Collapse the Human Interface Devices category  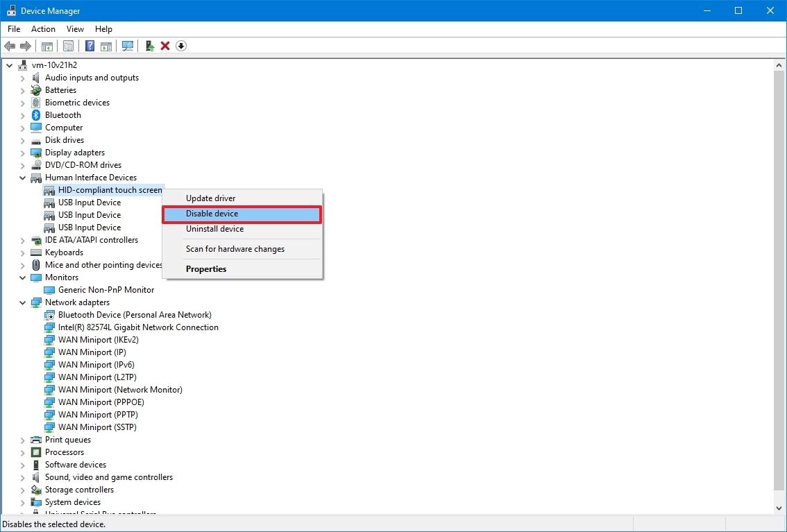(23, 178)
